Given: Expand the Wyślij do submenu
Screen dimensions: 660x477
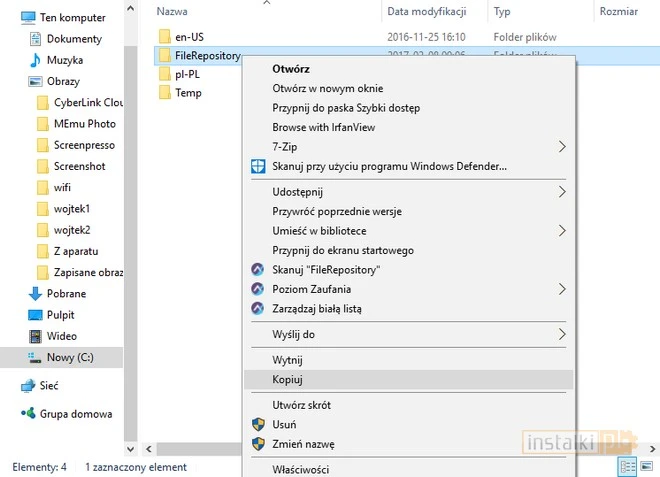Looking at the screenshot, I should 562,334.
